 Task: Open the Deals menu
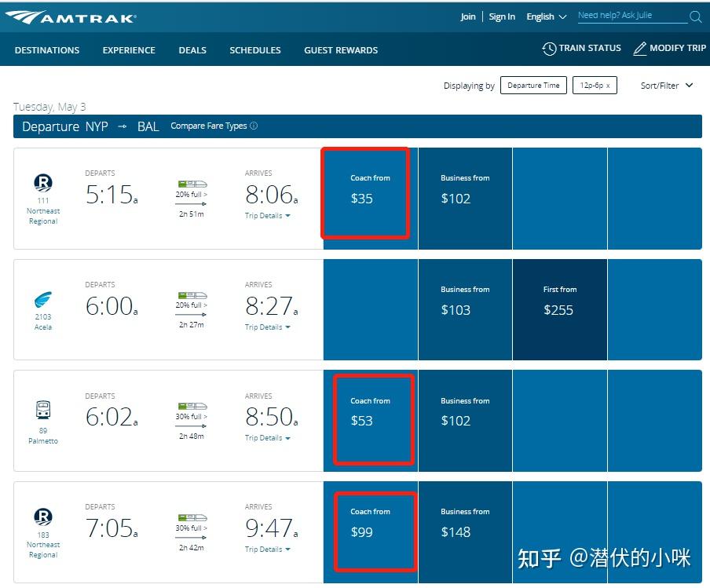pyautogui.click(x=192, y=50)
